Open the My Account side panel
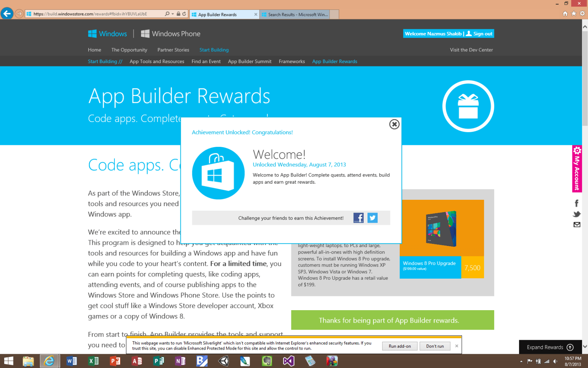 click(577, 169)
